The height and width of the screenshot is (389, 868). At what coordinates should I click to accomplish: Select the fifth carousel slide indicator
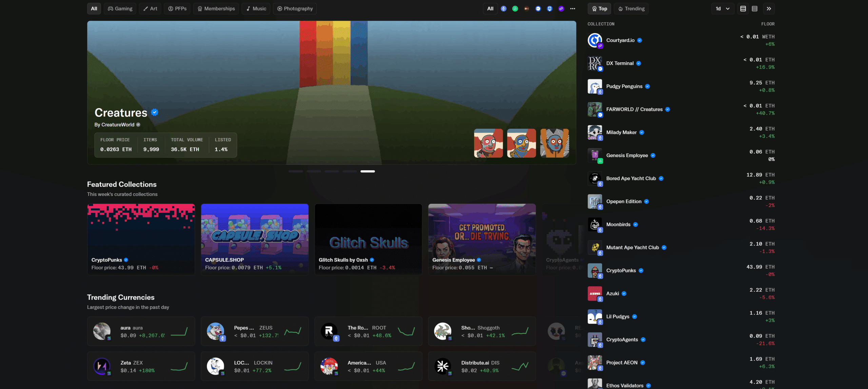pos(368,171)
